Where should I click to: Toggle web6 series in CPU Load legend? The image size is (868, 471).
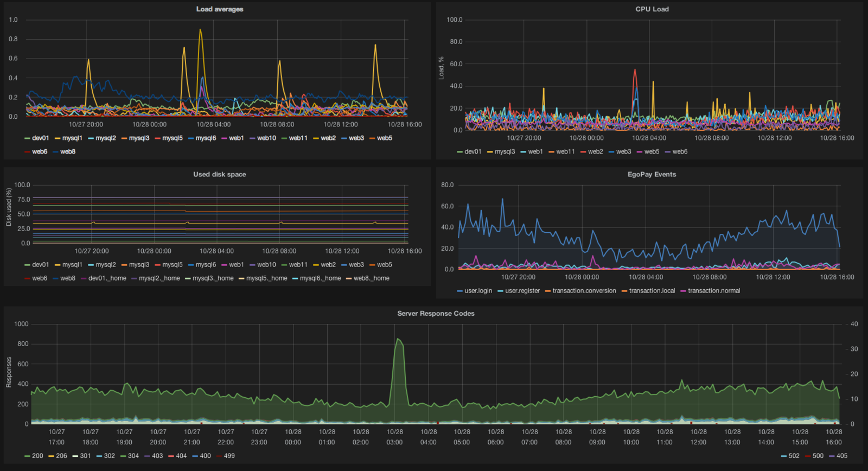tap(680, 152)
